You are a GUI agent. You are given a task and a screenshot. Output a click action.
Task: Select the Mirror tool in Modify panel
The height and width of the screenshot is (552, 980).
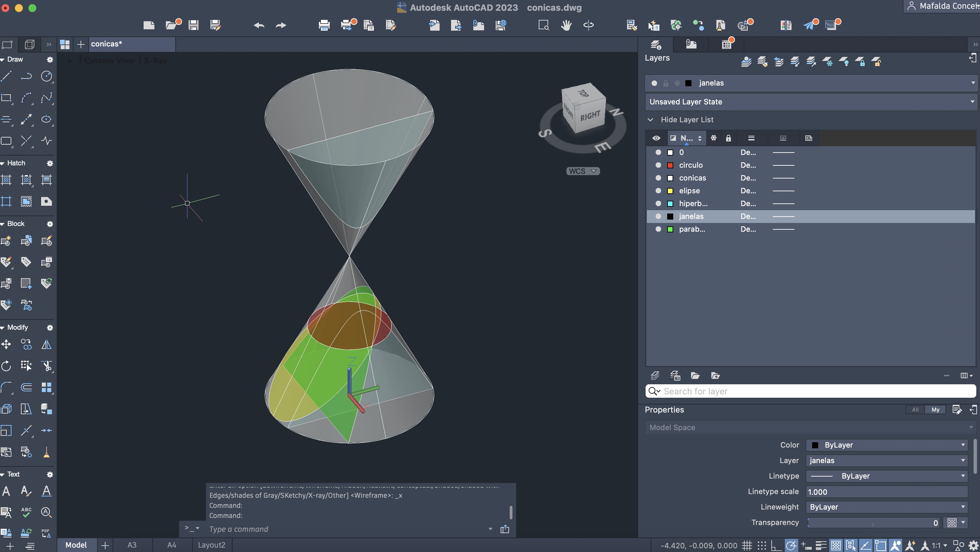[47, 345]
